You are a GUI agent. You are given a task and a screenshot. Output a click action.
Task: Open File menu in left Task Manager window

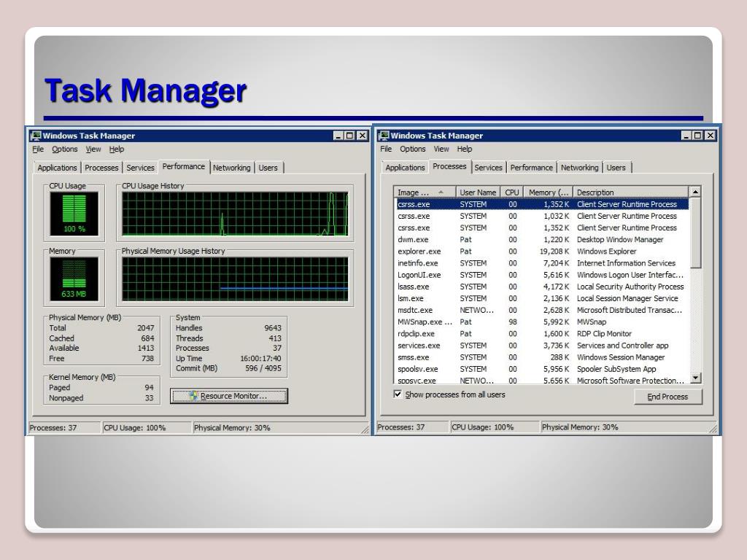coord(38,149)
